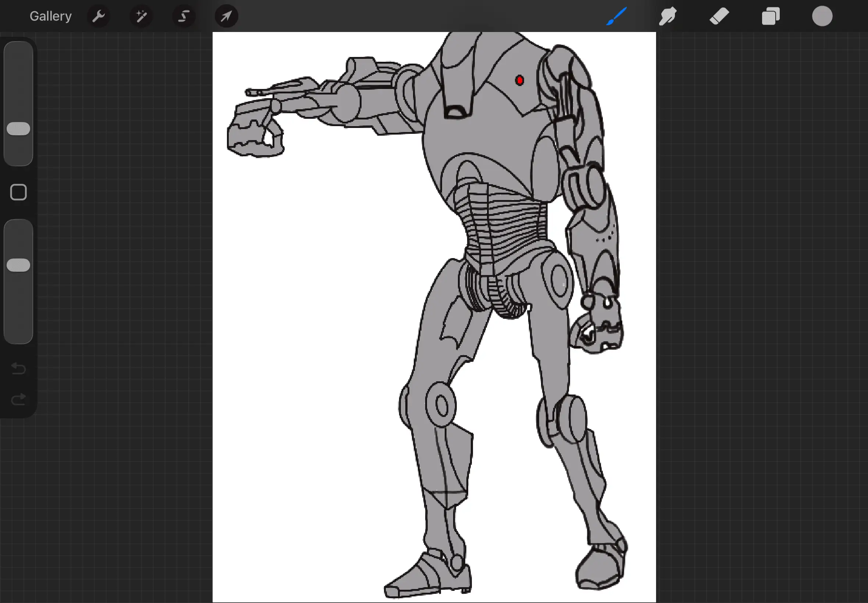Activate the Selection tool
This screenshot has height=603, width=868.
pyautogui.click(x=184, y=16)
